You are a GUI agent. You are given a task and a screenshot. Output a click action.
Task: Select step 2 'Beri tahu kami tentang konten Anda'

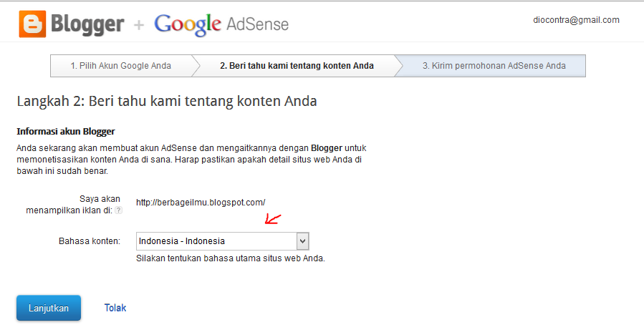point(297,66)
